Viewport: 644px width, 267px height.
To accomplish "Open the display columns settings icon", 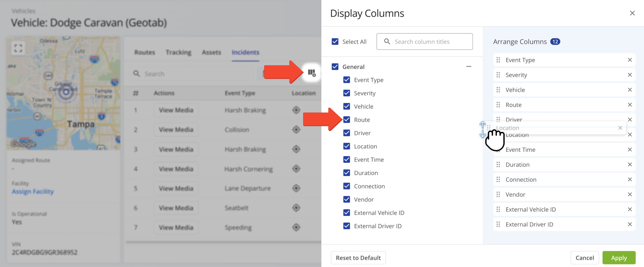I will pos(312,73).
